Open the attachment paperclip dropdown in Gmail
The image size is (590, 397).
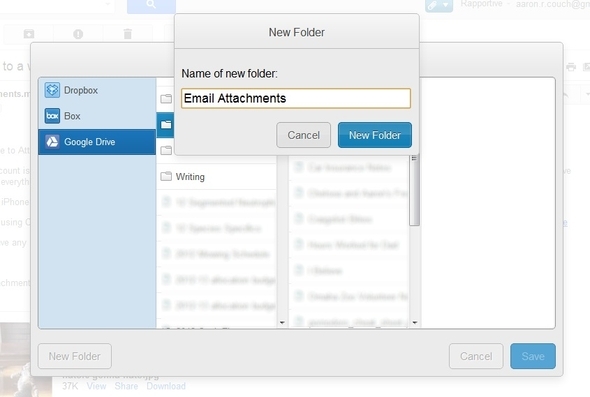(x=439, y=5)
